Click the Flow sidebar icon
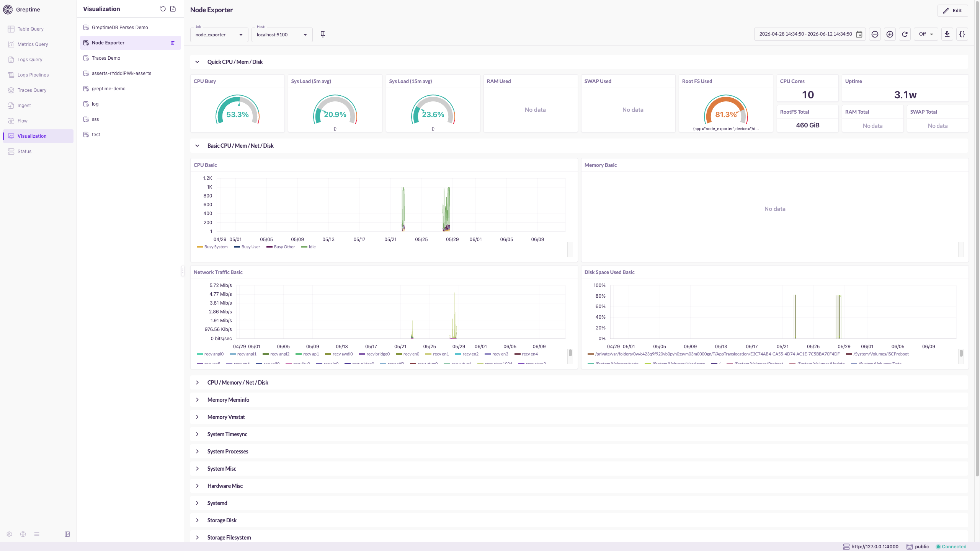 [11, 121]
